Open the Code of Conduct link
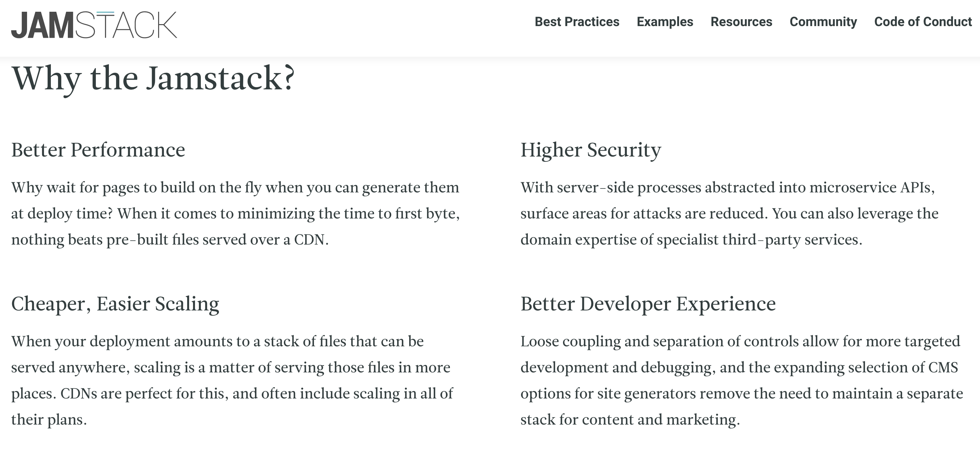Screen dimensions: 980x465 click(x=923, y=22)
